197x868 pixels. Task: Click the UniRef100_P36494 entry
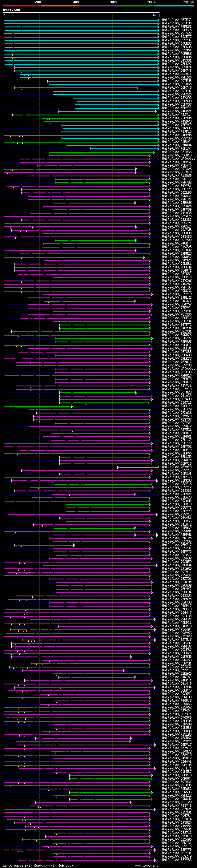click(x=177, y=629)
